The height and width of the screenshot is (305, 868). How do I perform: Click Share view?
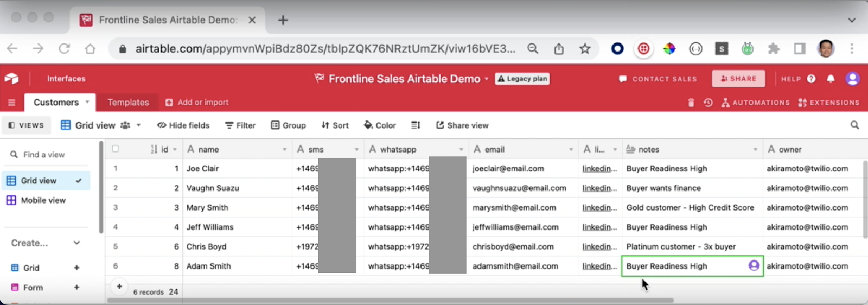tap(462, 125)
